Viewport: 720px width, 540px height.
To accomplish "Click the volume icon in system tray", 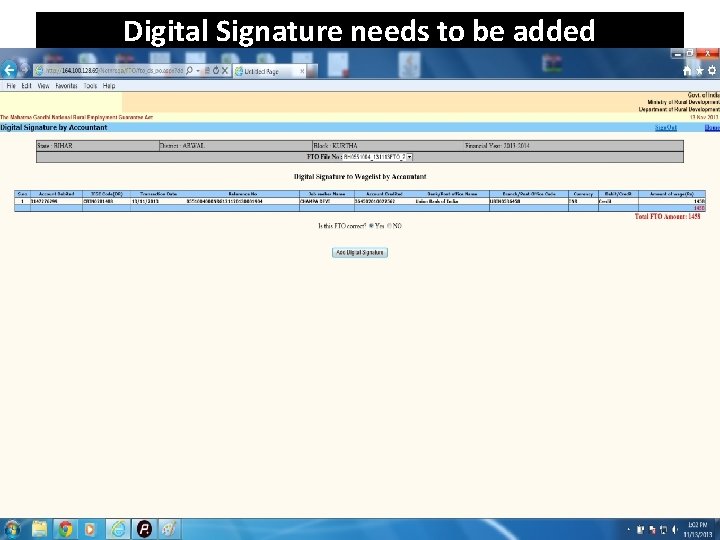I will (x=674, y=529).
